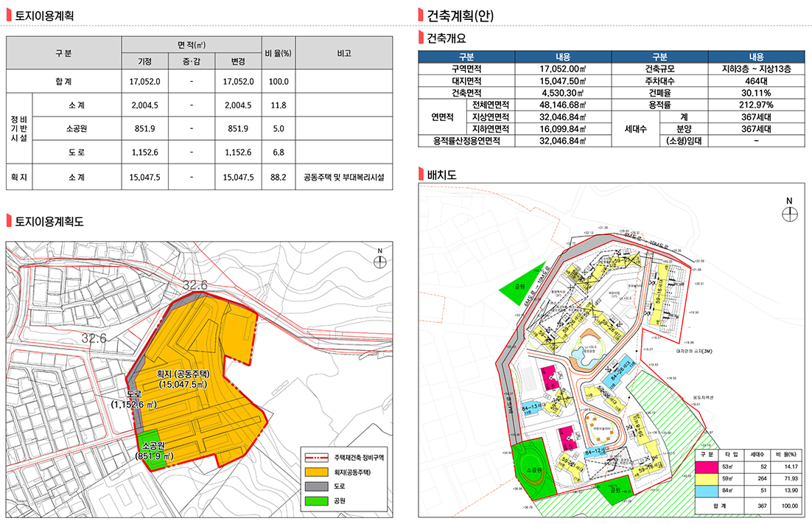
Task: Click the red marker beside the 건축계획(안) heading
Action: click(421, 14)
